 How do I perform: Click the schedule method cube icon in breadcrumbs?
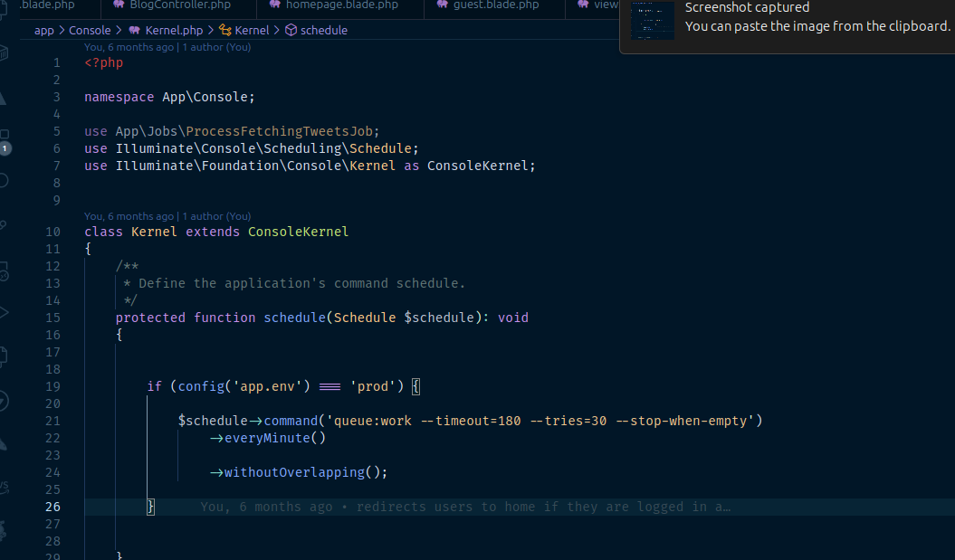(x=291, y=30)
